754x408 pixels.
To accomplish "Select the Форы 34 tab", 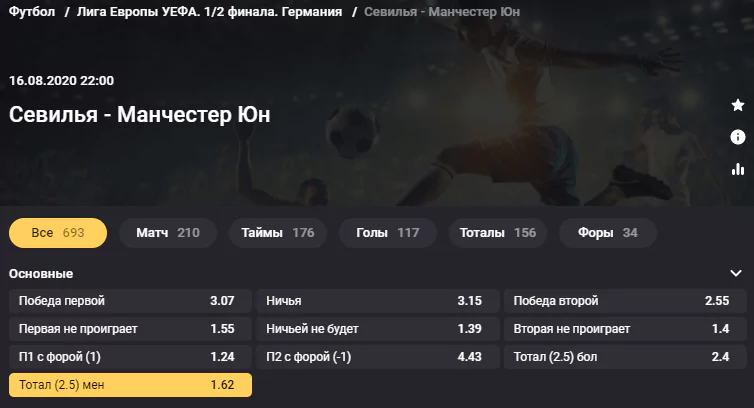I will pyautogui.click(x=608, y=233).
